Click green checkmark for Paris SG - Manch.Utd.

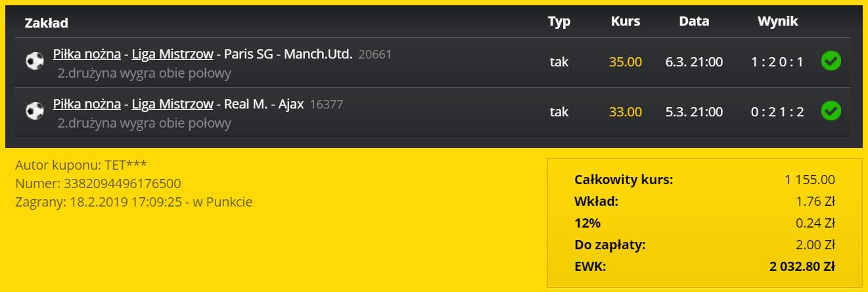(x=831, y=61)
